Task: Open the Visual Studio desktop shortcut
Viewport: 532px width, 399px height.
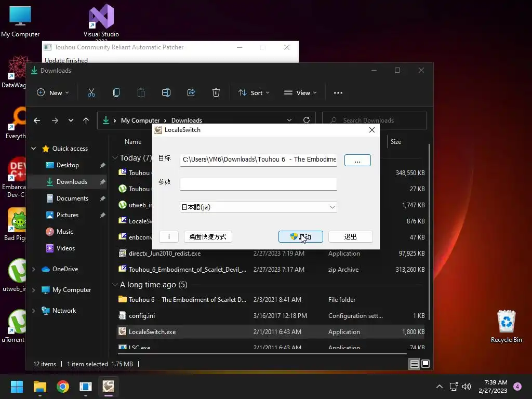Action: pyautogui.click(x=101, y=21)
